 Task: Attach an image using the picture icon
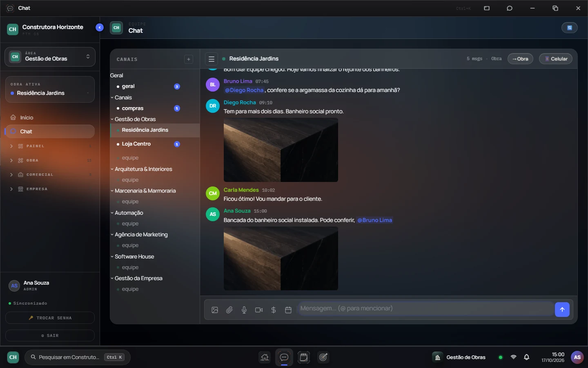coord(215,310)
